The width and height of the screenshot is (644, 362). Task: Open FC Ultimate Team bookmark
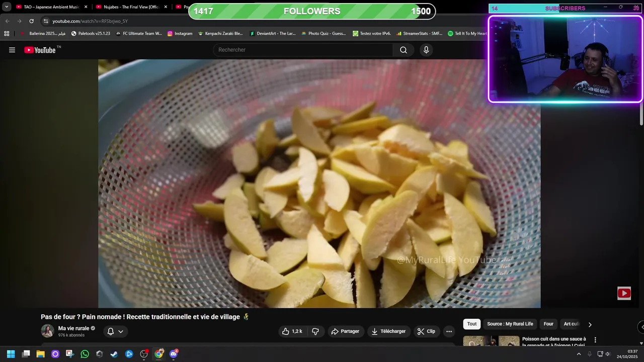139,34
